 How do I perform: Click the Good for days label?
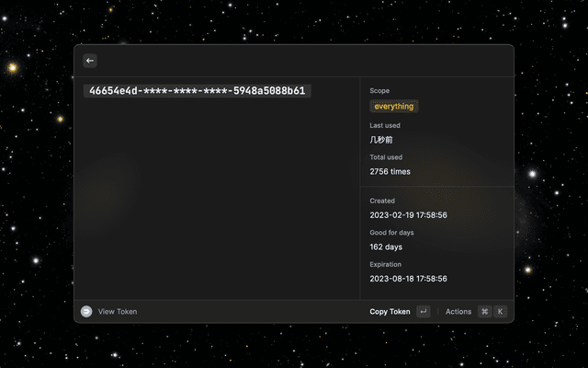391,233
